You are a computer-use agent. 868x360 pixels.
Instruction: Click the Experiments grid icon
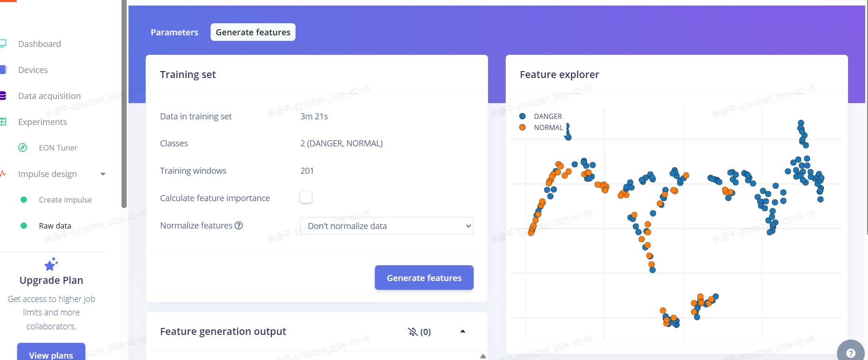(3, 122)
